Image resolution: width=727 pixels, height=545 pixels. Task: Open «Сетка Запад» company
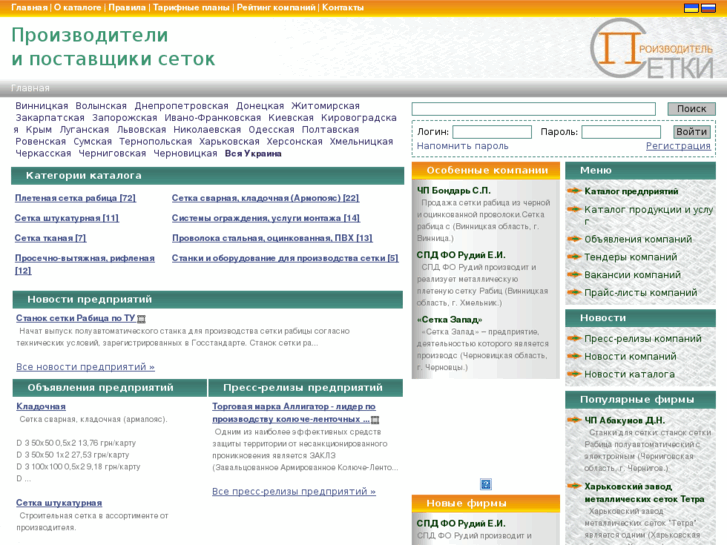(449, 320)
